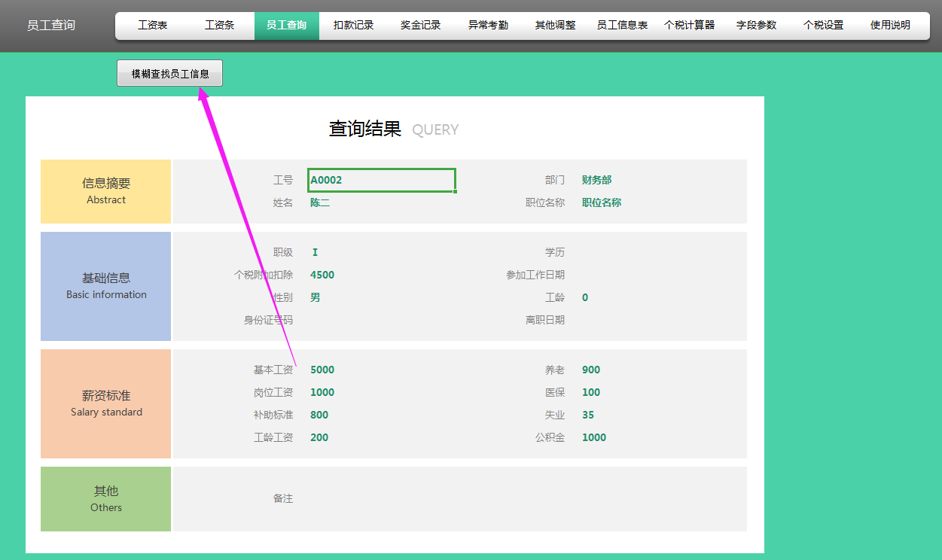Image resolution: width=942 pixels, height=560 pixels.
Task: Open the 其他调整 tab
Action: point(554,24)
